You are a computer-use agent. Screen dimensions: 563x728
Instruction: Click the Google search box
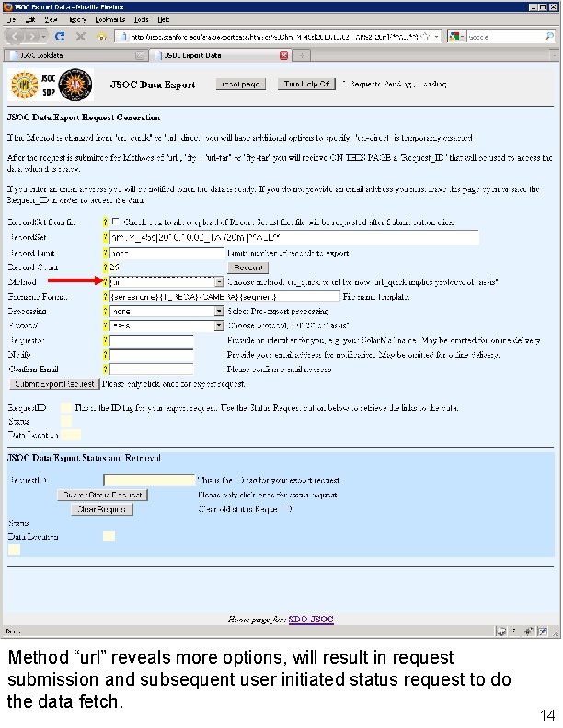coord(504,37)
